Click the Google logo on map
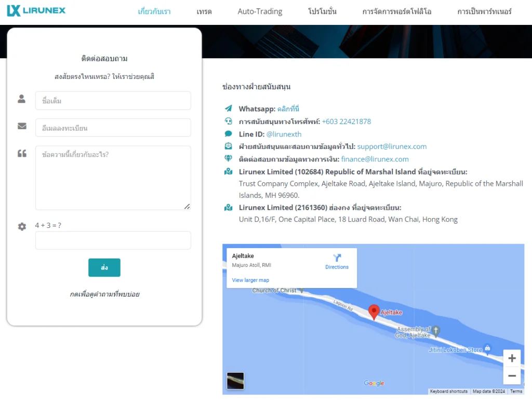The height and width of the screenshot is (406, 532). (374, 383)
